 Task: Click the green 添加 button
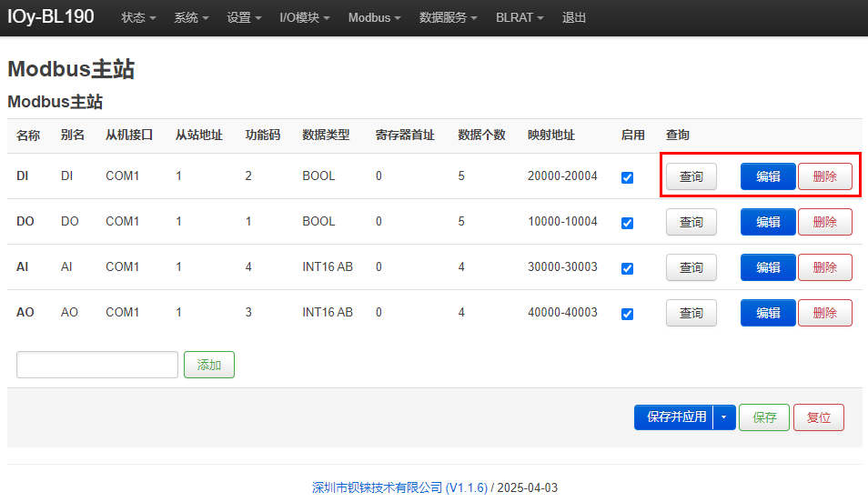click(x=209, y=365)
